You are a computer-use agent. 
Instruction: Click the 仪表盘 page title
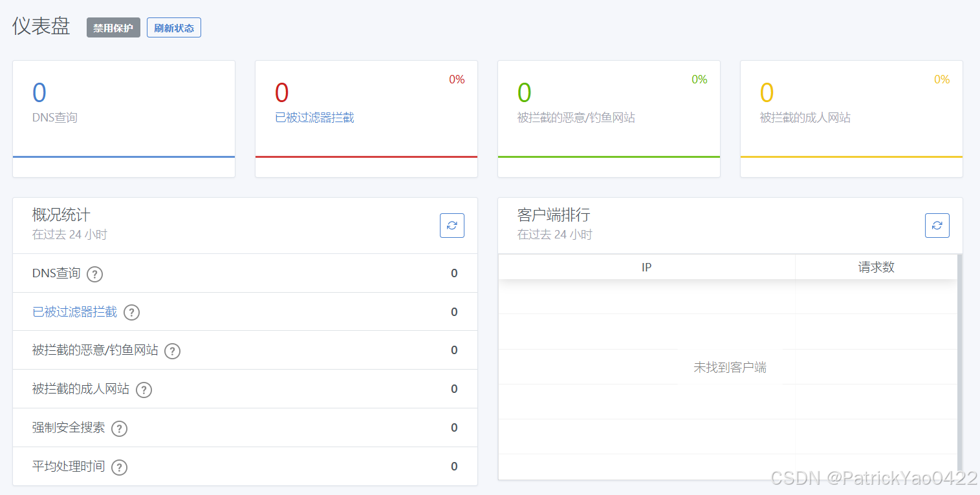tap(41, 26)
